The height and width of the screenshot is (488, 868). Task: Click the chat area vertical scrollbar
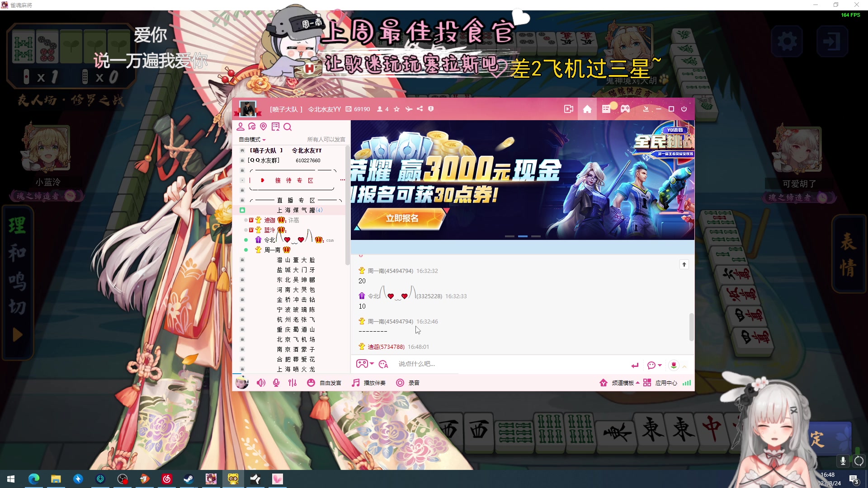coord(691,327)
